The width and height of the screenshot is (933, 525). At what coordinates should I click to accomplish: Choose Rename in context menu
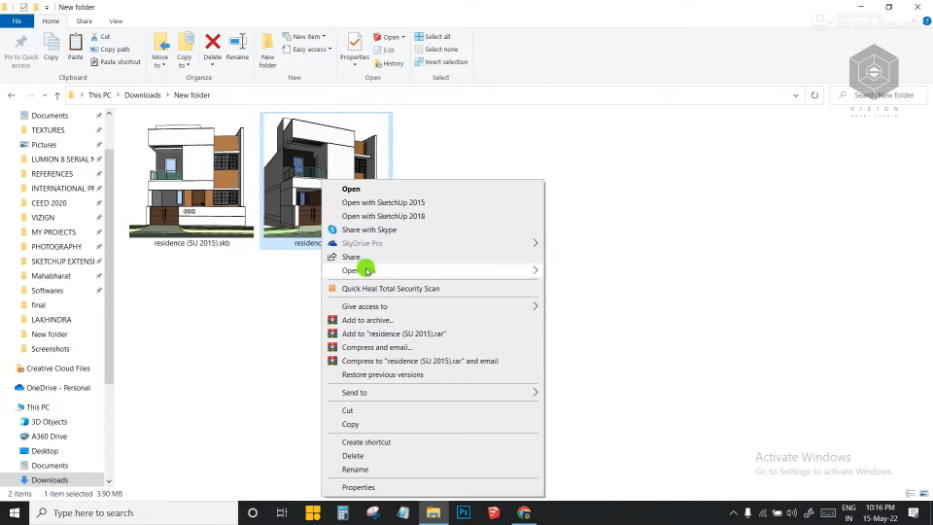pos(355,469)
